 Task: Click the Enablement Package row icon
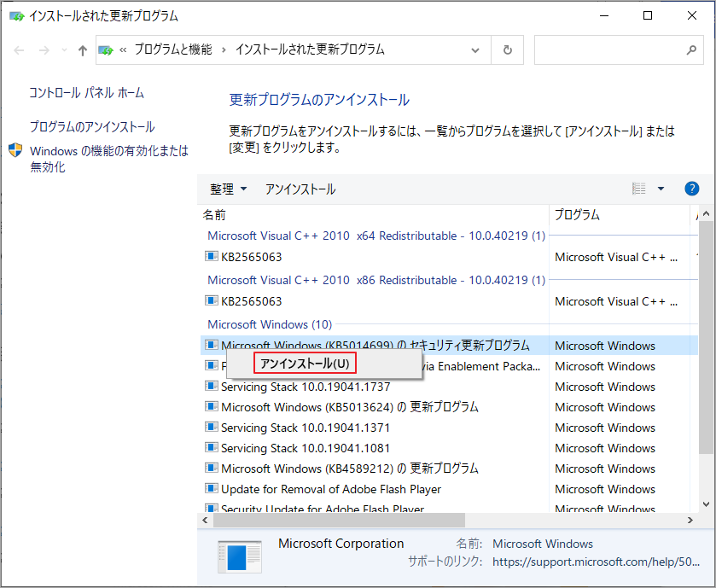click(211, 365)
